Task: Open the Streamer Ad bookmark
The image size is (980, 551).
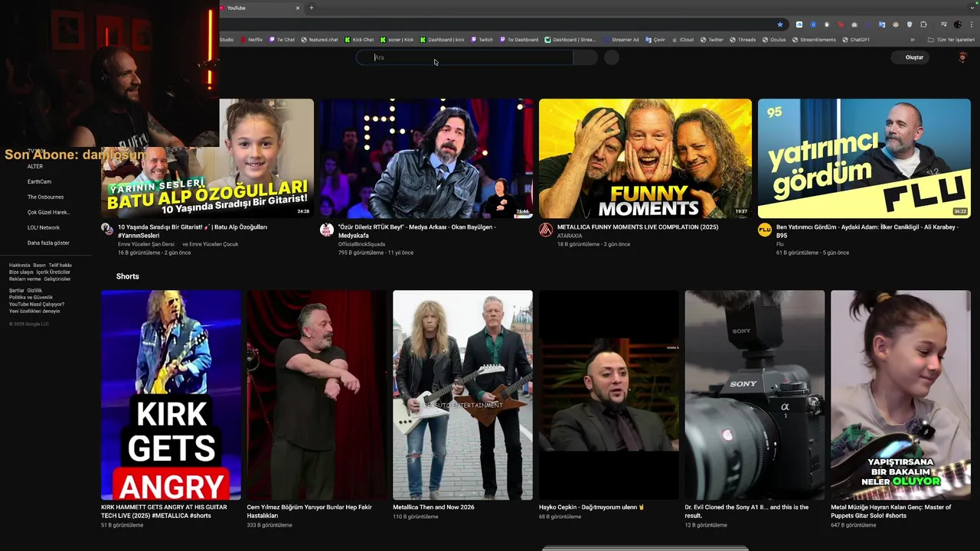Action: click(621, 40)
